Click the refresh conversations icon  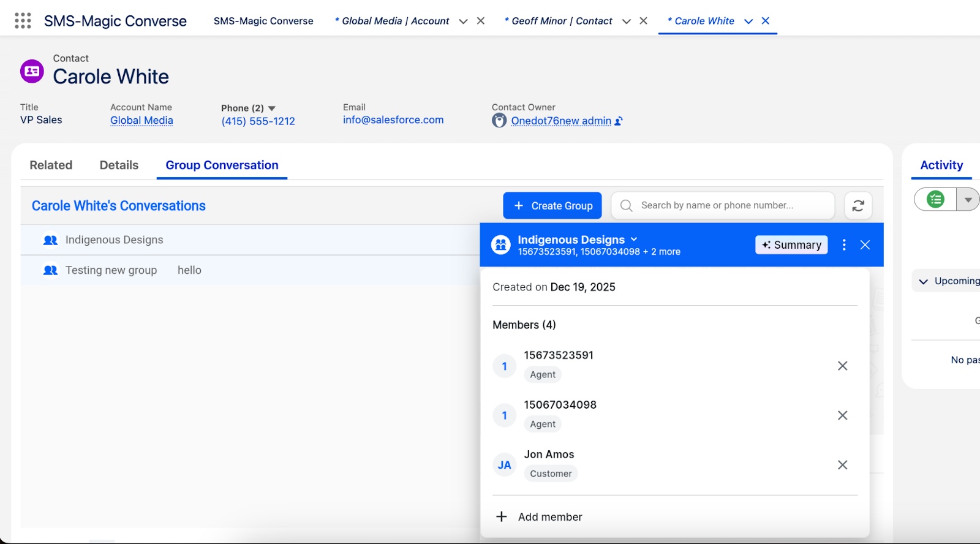point(858,206)
